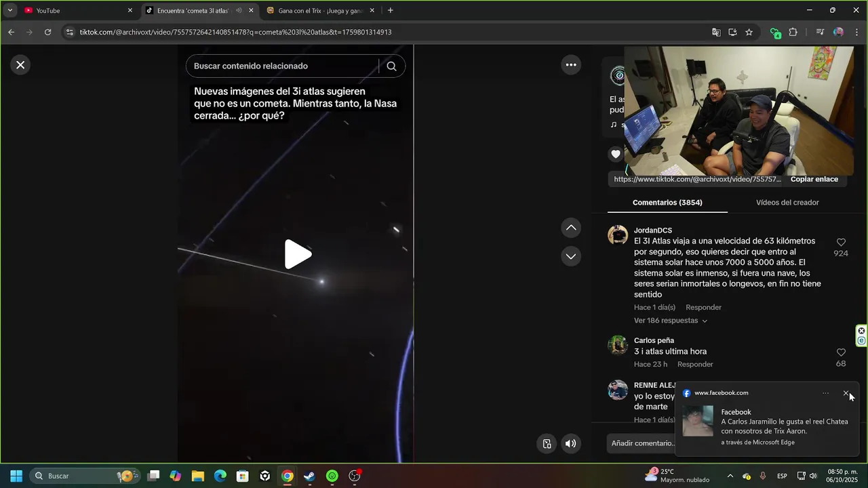Switch to 'Vídeos del creador' tab

pos(787,203)
